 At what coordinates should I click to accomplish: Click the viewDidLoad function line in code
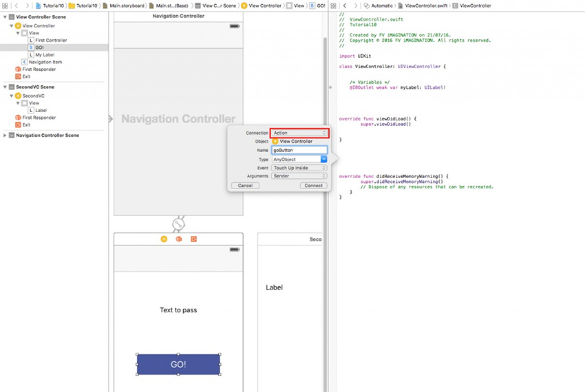pyautogui.click(x=378, y=119)
